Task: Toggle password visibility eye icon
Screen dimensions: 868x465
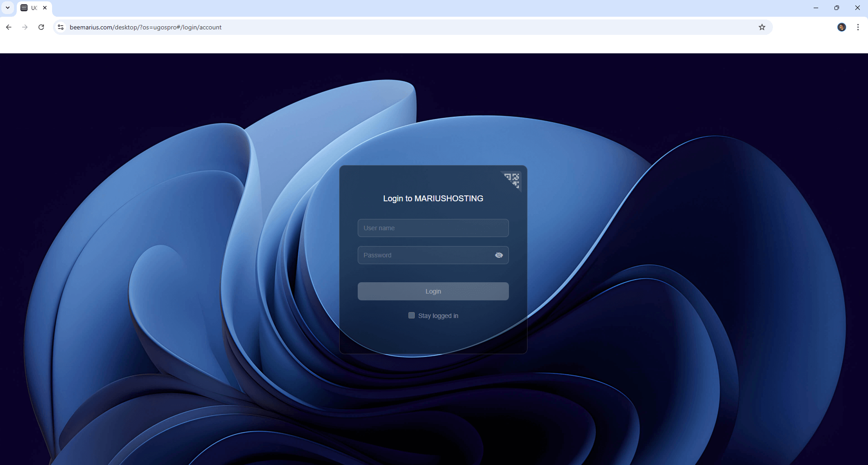Action: click(x=499, y=255)
